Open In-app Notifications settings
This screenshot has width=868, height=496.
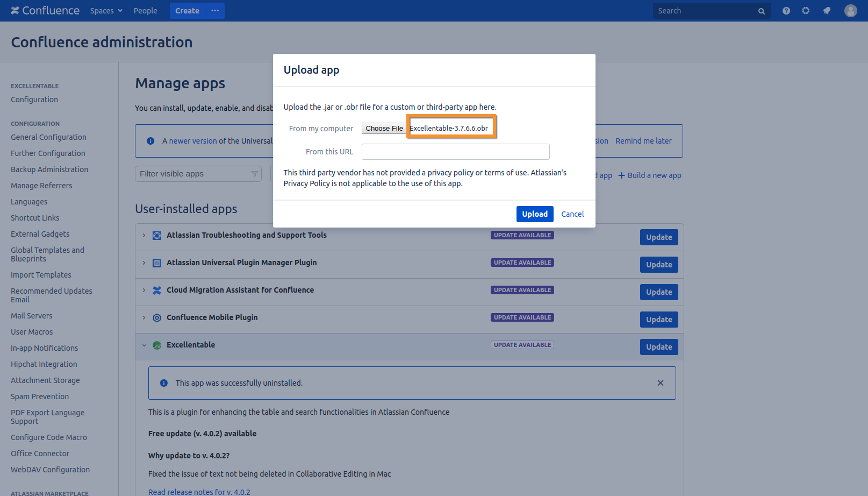[45, 348]
